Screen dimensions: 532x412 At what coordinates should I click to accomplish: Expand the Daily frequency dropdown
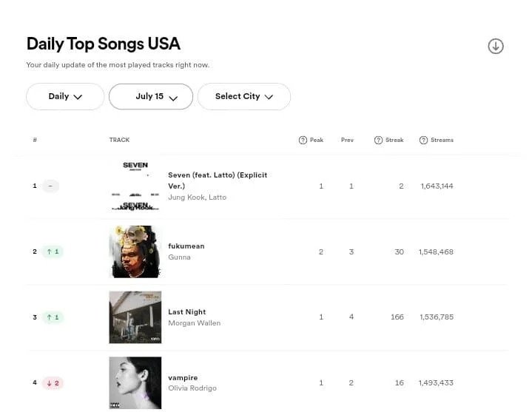65,97
